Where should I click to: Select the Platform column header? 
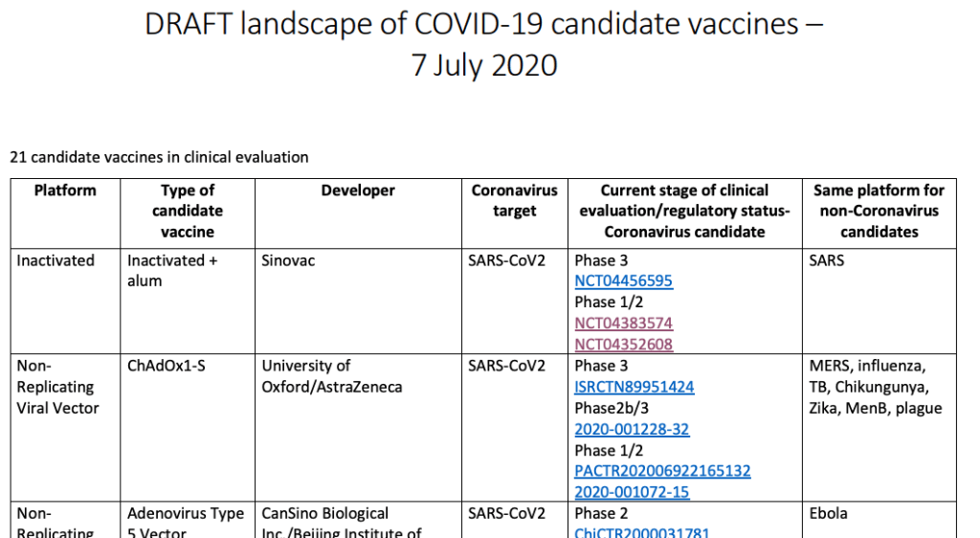pyautogui.click(x=65, y=191)
